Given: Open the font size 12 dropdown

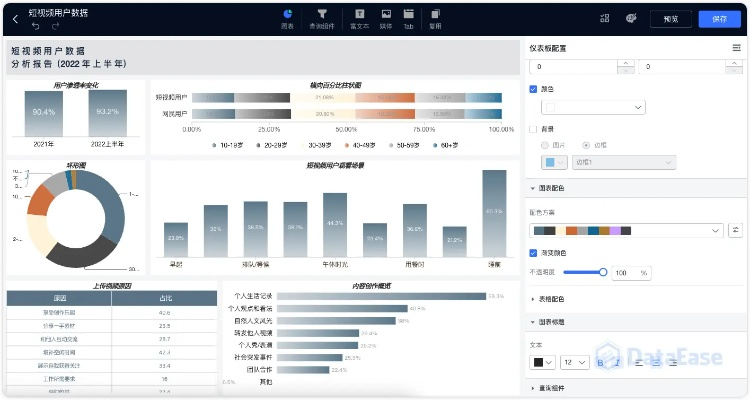Looking at the screenshot, I should pyautogui.click(x=574, y=362).
